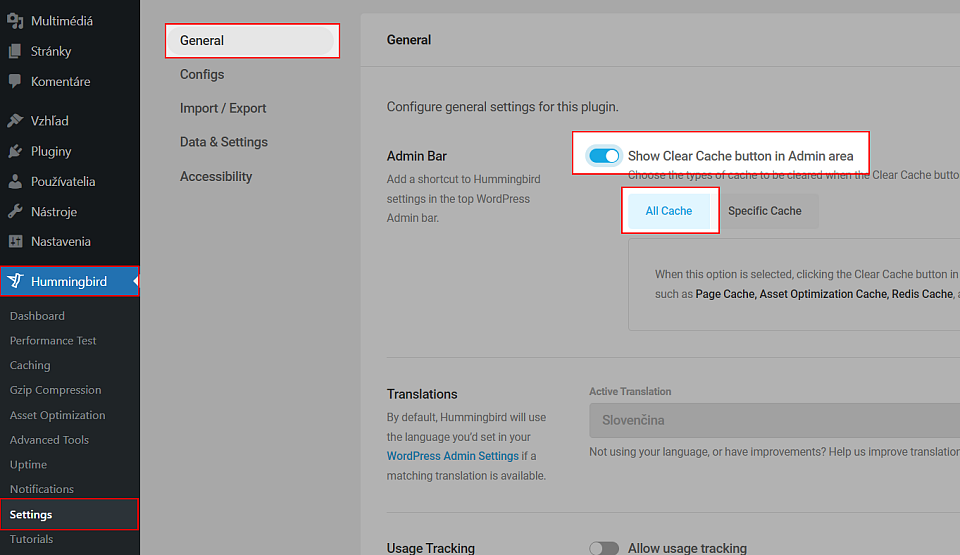Open the Notifications submenu

point(42,489)
